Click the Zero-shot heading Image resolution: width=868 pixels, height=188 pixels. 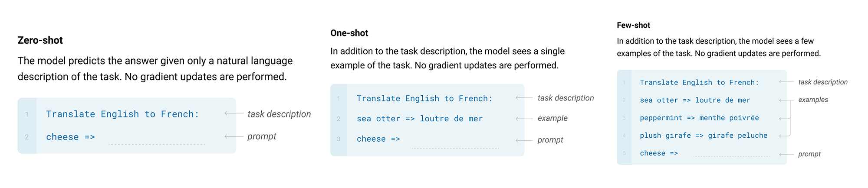(x=40, y=40)
